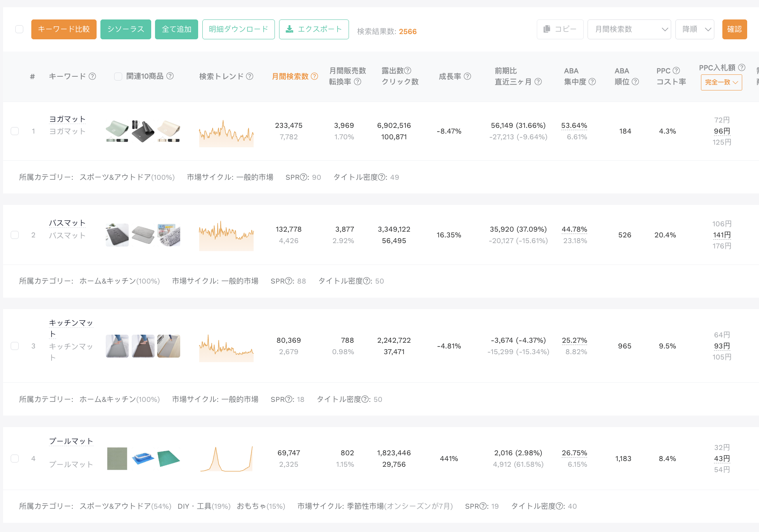Image resolution: width=759 pixels, height=532 pixels.
Task: Check the row 4 プールマット checkbox
Action: (15, 459)
